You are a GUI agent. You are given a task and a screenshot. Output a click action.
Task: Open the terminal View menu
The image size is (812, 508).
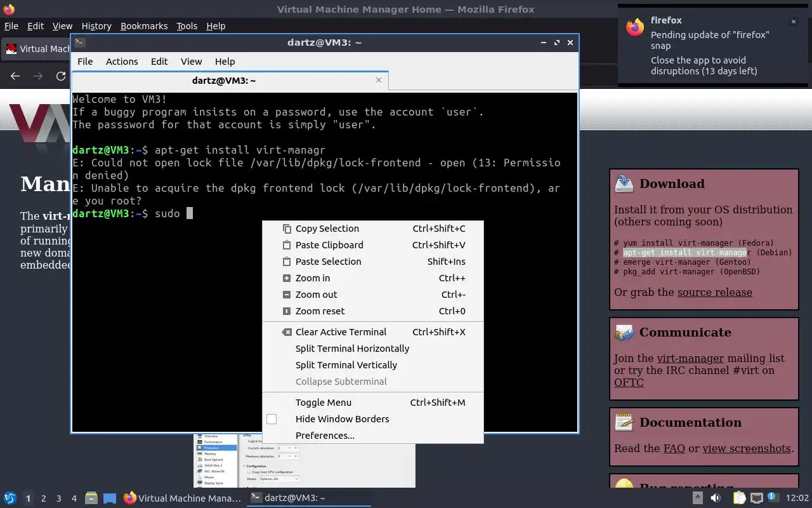point(191,62)
